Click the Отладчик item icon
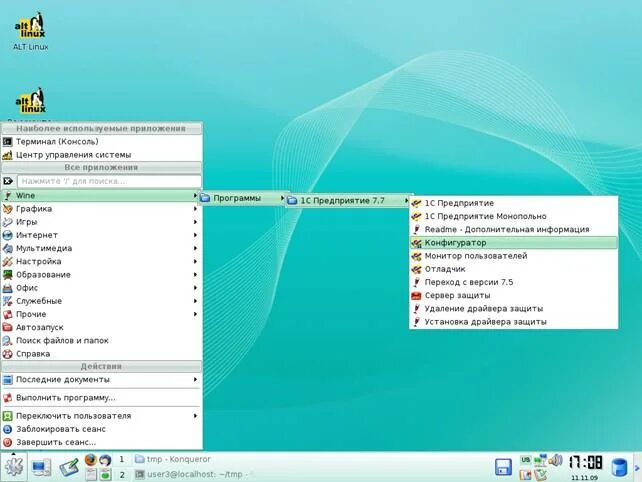 tap(416, 269)
